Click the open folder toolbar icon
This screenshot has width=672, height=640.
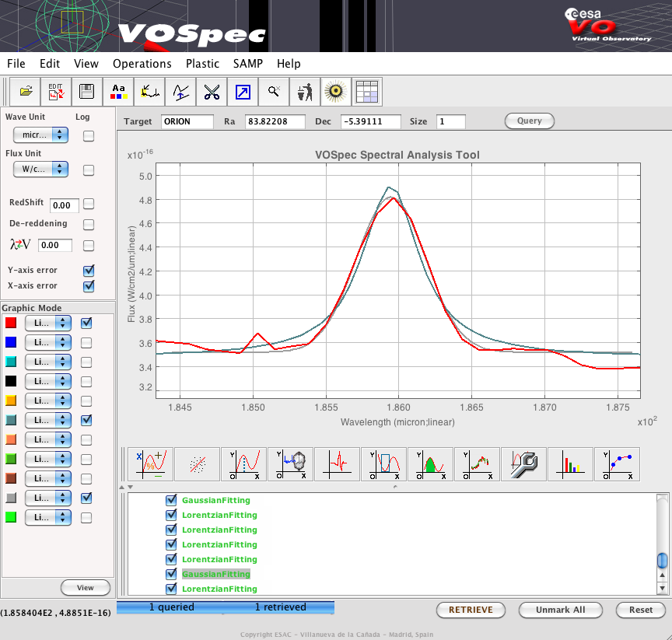coord(26,92)
